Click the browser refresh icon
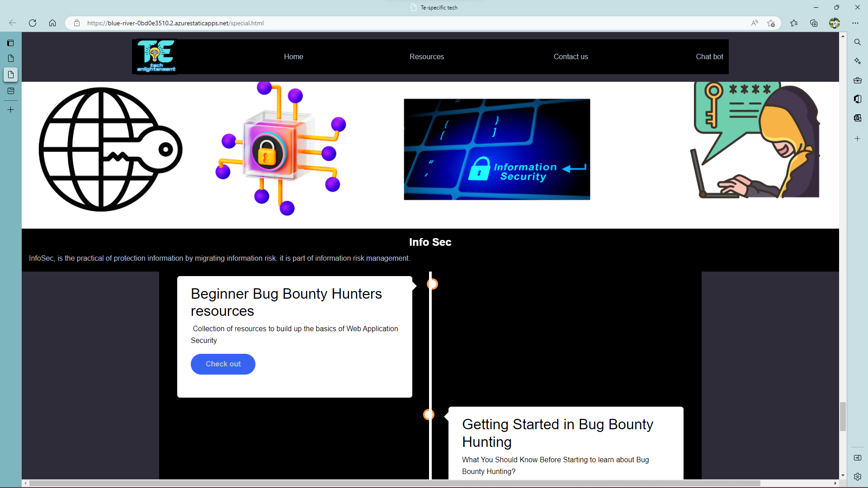Viewport: 868px width, 488px height. pos(33,23)
